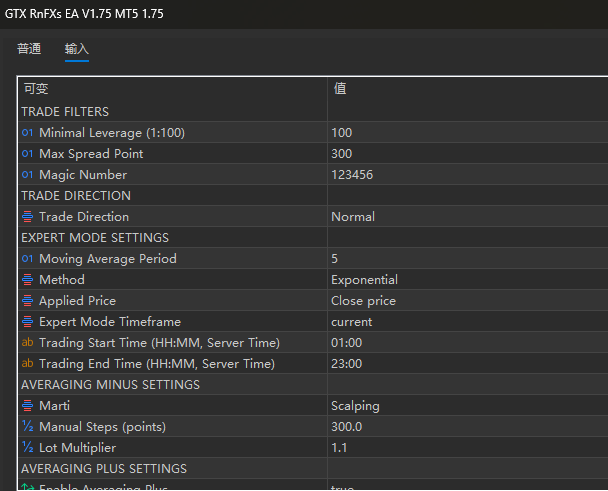Select the Trading End Time label
Screen dimensions: 608x491
157,363
